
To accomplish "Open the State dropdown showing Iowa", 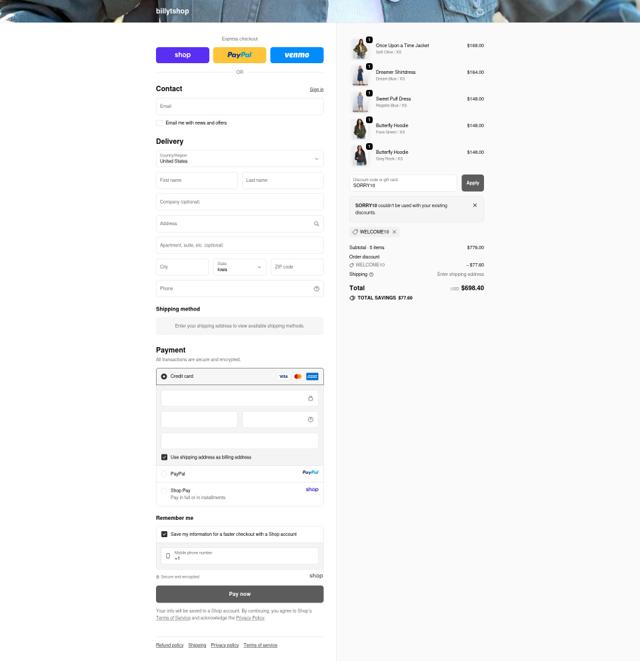I will point(239,267).
